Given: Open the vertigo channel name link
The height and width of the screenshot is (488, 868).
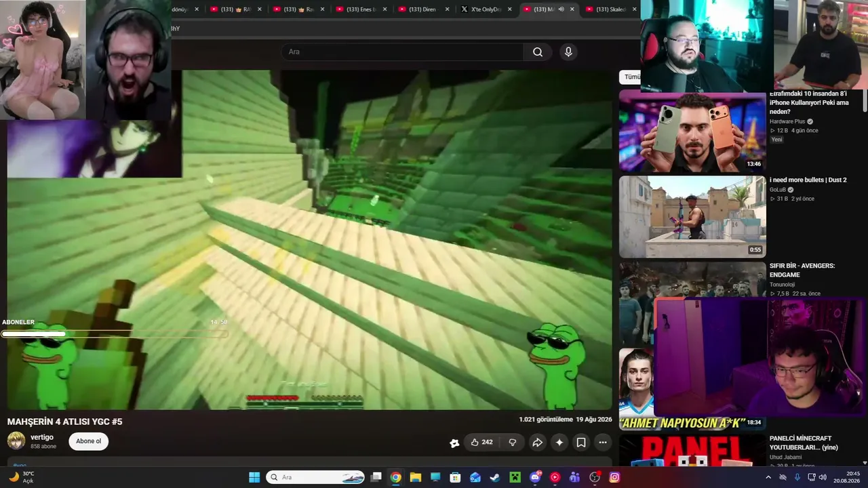Looking at the screenshot, I should pyautogui.click(x=42, y=437).
